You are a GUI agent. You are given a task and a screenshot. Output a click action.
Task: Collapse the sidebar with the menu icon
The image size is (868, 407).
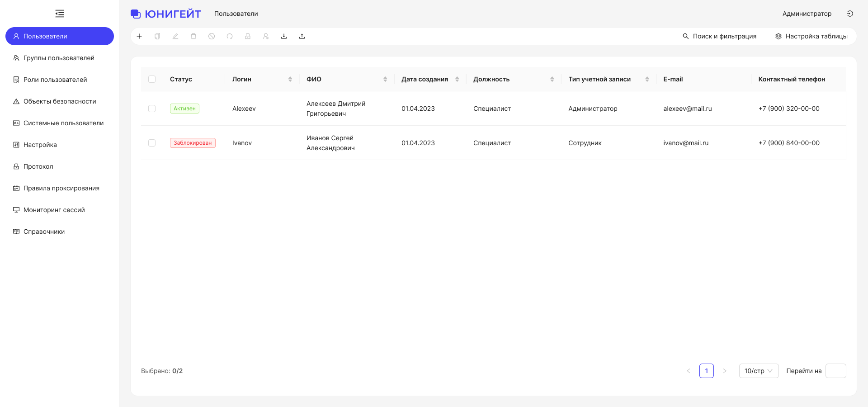60,14
